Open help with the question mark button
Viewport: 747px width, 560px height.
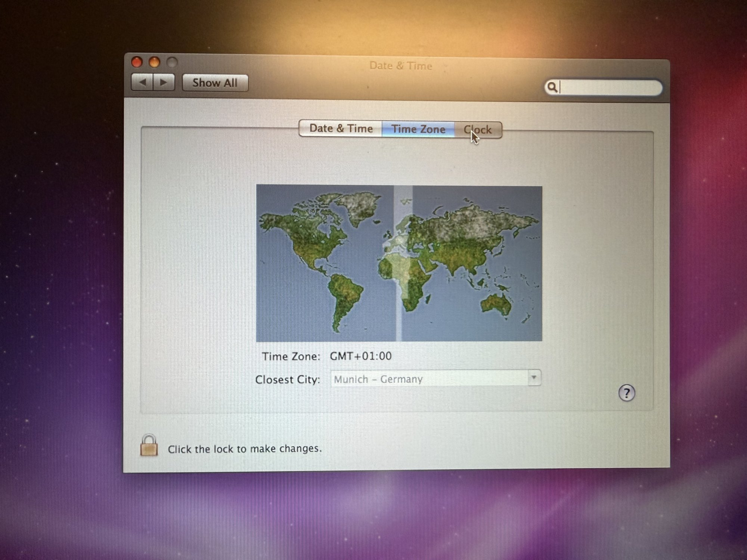(626, 393)
